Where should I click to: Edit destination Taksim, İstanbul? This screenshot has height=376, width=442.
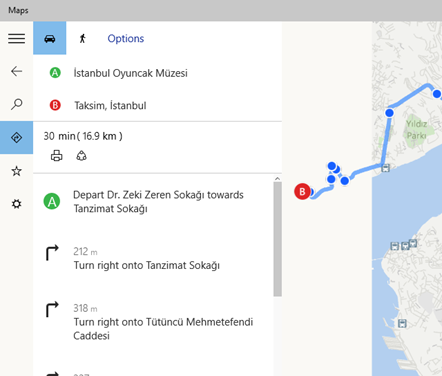[110, 106]
